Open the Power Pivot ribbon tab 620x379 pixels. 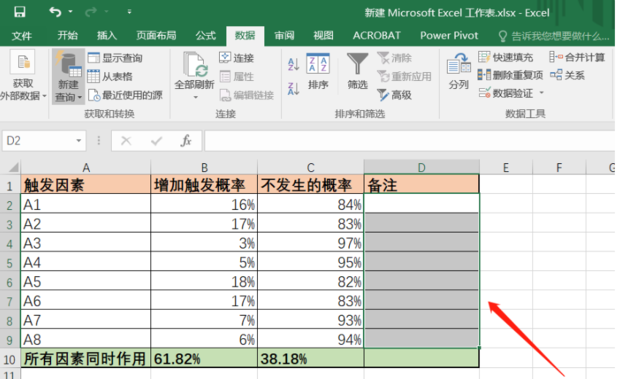pos(449,36)
